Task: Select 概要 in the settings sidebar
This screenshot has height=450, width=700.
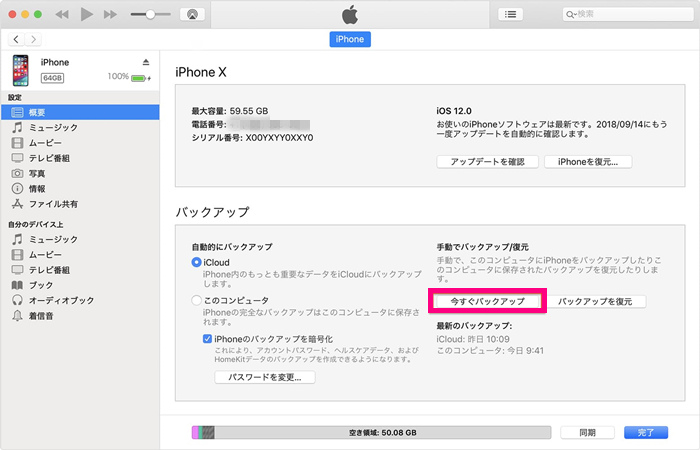Action: pyautogui.click(x=80, y=112)
